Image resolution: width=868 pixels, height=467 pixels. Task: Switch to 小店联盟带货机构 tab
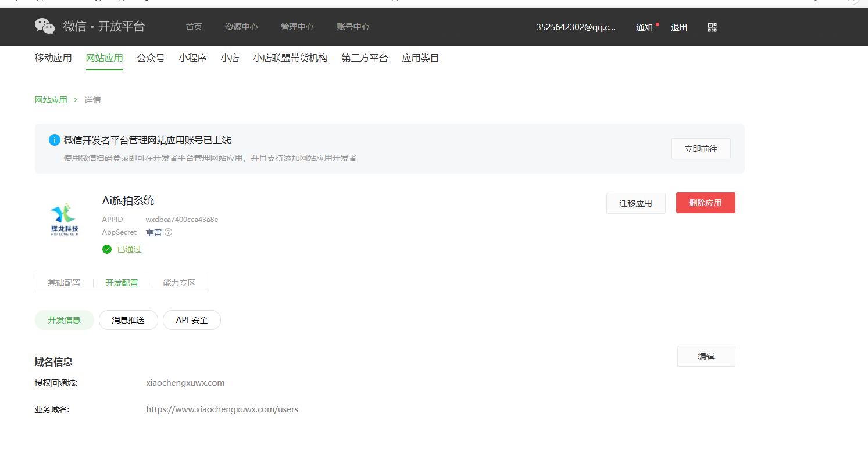[x=291, y=58]
